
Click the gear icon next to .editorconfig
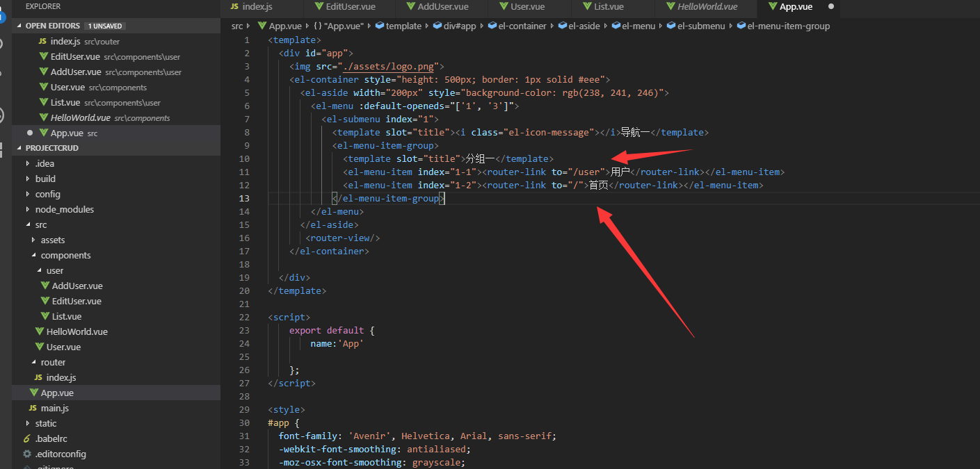[27, 454]
